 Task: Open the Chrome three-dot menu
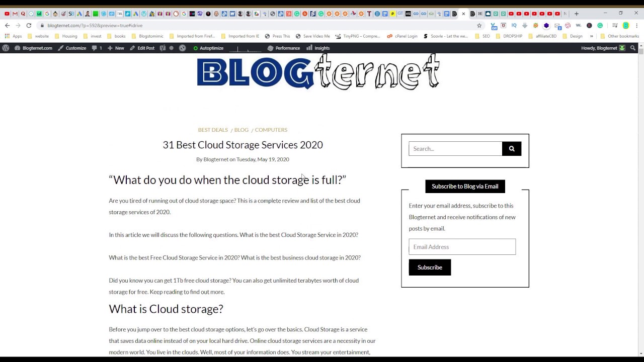tap(637, 25)
